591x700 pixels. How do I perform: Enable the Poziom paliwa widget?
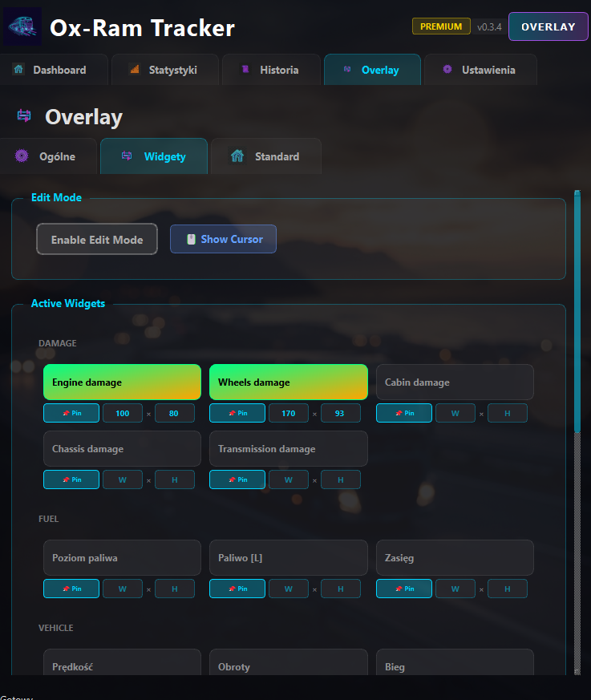coord(122,557)
